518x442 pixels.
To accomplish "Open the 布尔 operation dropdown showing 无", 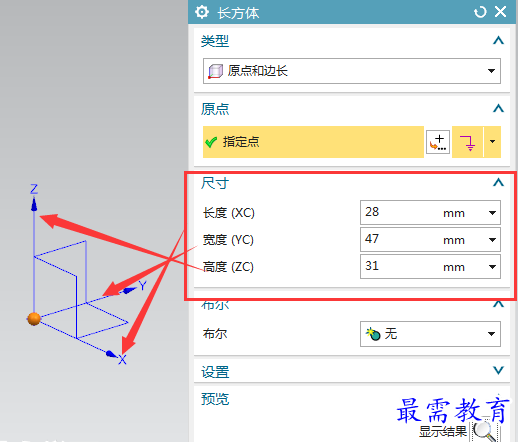I will pos(430,334).
